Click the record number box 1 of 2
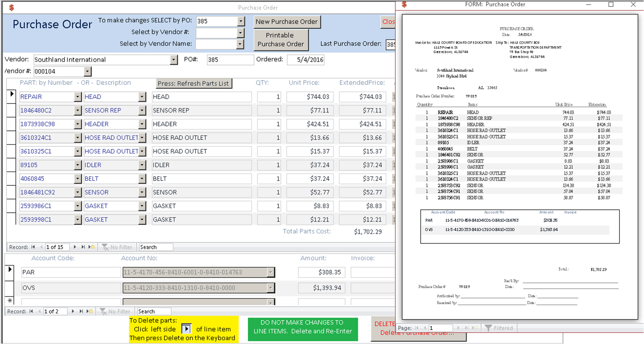Screen dimensions: 644x344 [x=56, y=311]
